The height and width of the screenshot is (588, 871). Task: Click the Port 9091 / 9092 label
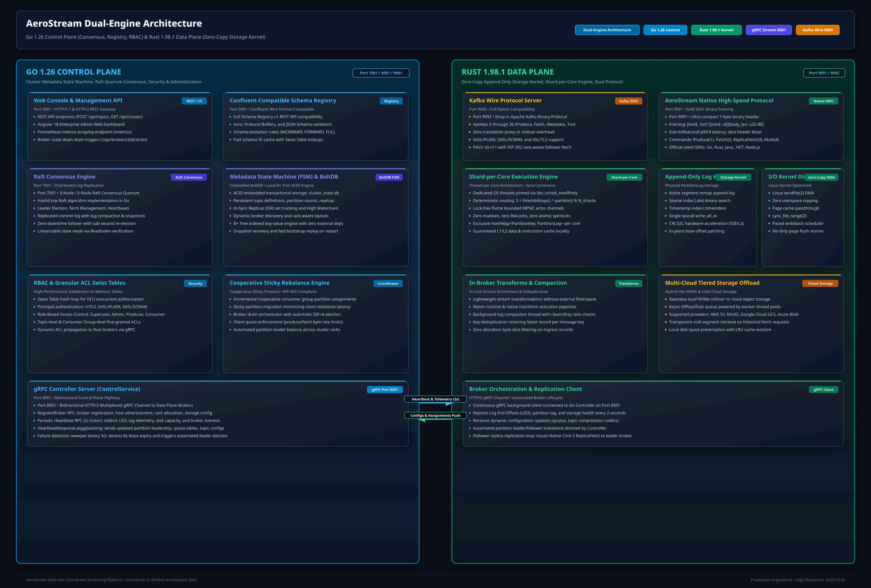point(824,73)
